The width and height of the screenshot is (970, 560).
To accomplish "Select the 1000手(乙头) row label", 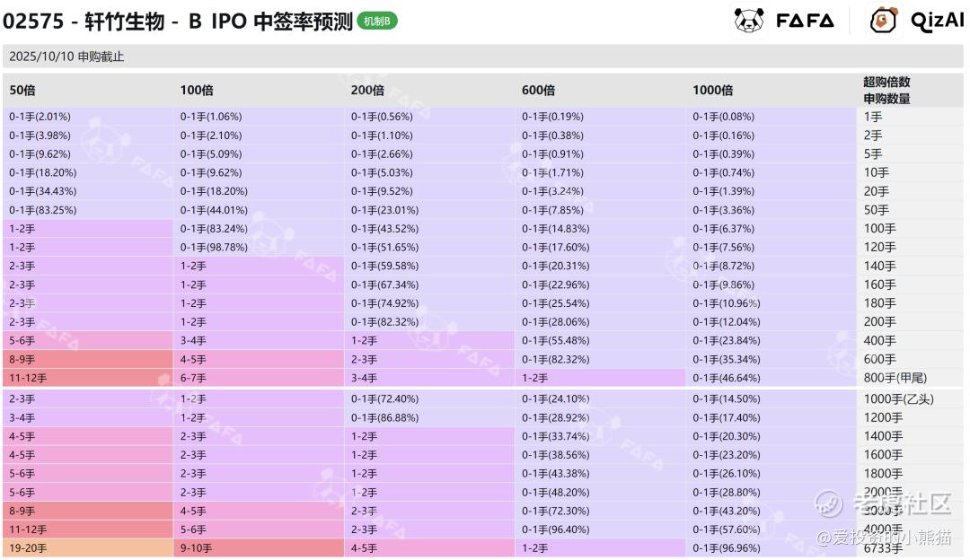I will coord(899,398).
